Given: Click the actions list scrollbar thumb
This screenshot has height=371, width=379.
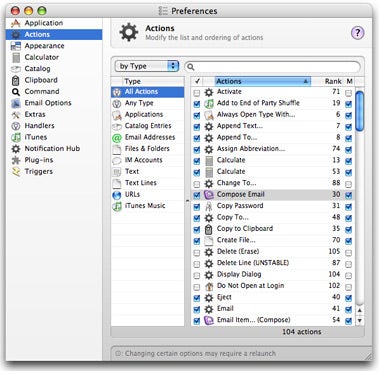Looking at the screenshot, I should tap(360, 111).
